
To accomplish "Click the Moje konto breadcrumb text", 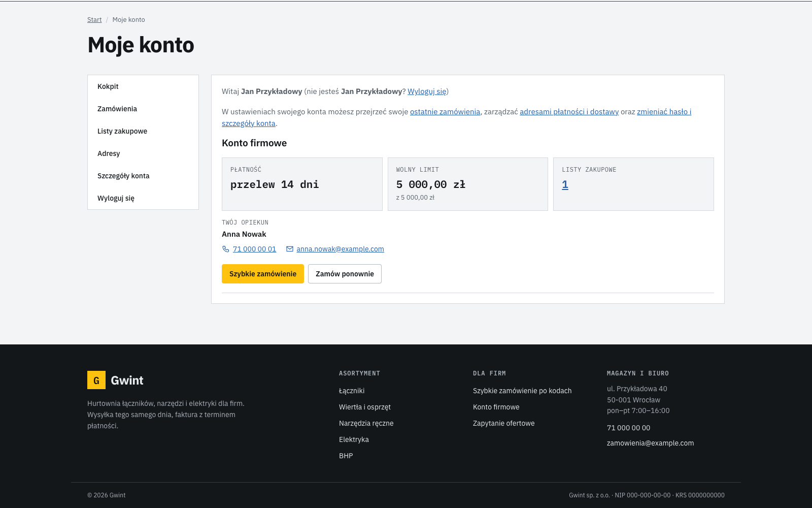I will click(x=129, y=20).
